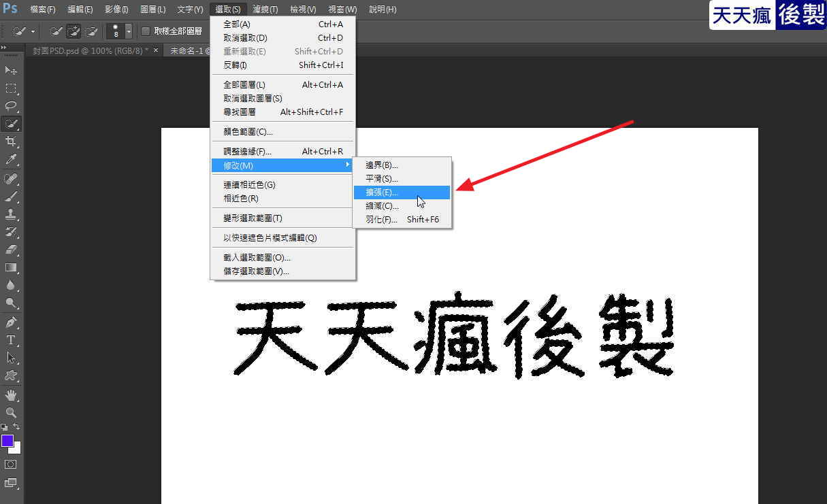
Task: Click Subtract from Selection mode button
Action: click(91, 31)
